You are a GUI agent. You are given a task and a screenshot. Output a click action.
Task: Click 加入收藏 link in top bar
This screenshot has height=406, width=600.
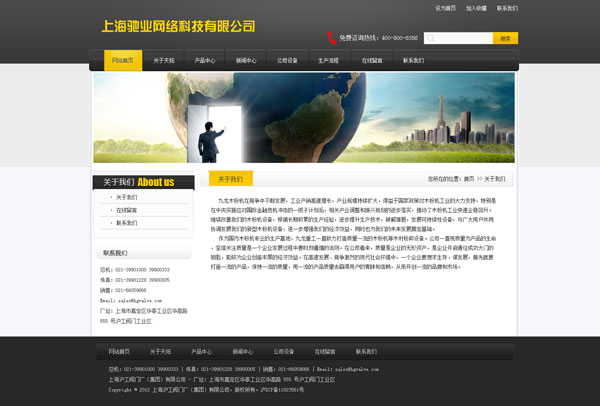click(476, 8)
